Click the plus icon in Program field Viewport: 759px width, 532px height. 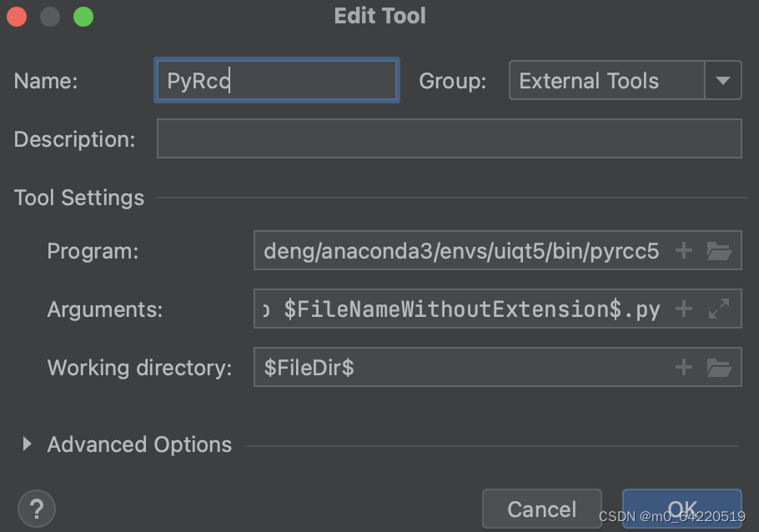click(683, 251)
